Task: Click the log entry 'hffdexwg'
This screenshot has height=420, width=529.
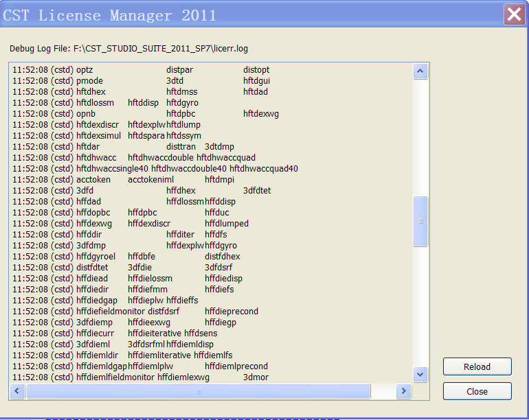Action: pyautogui.click(x=94, y=224)
